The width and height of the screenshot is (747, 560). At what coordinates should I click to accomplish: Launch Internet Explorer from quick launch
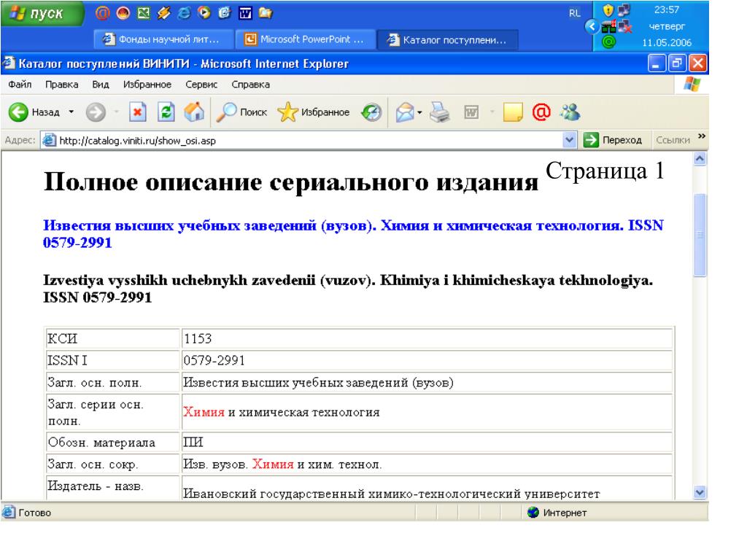click(x=183, y=13)
